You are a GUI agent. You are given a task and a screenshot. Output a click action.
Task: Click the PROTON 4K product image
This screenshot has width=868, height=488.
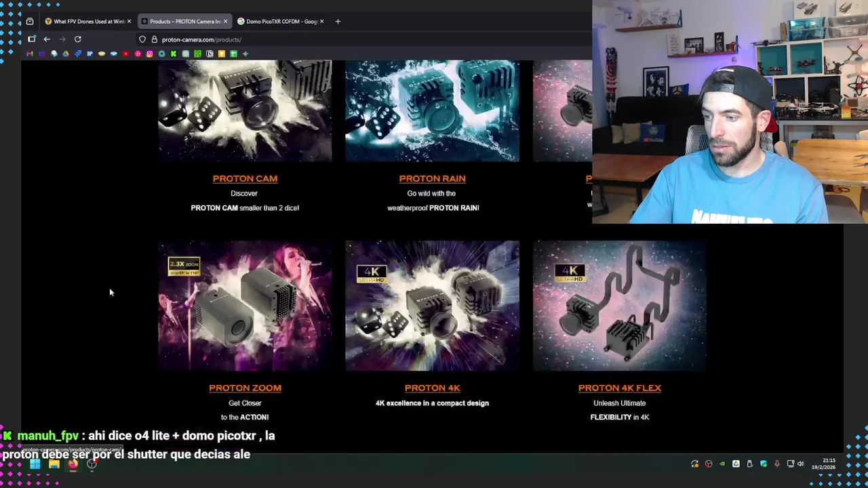432,306
